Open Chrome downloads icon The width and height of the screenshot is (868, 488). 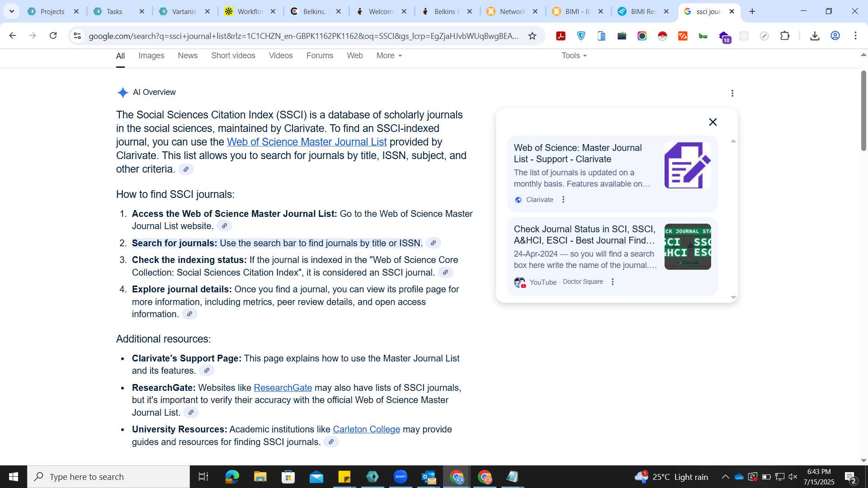point(815,36)
